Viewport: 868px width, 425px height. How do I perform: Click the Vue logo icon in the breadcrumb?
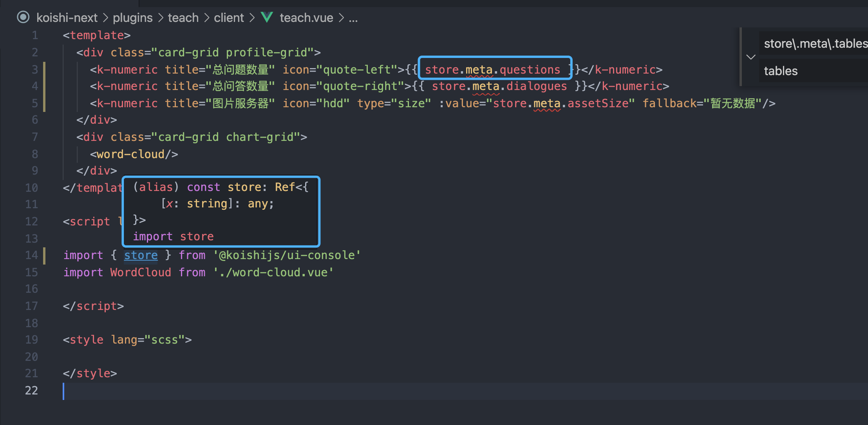[267, 17]
